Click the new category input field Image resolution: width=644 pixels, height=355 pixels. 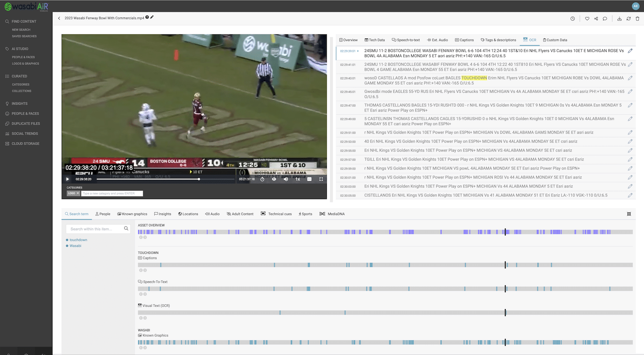(x=112, y=193)
